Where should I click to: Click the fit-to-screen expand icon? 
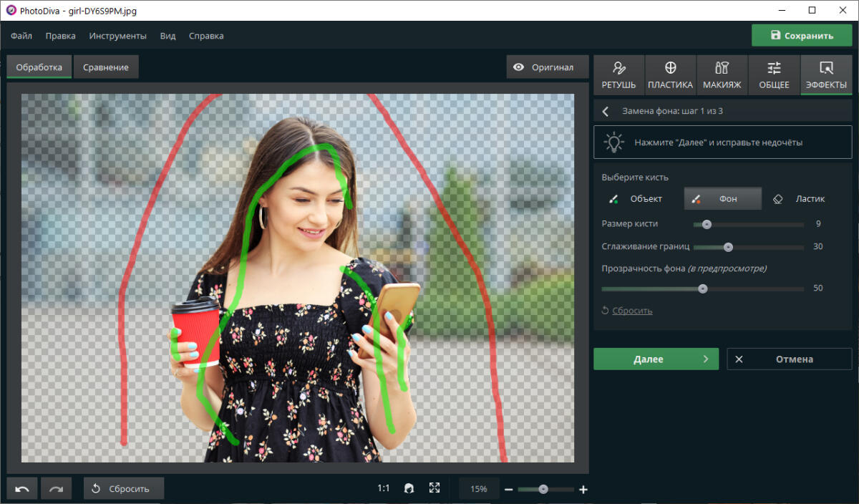click(434, 488)
